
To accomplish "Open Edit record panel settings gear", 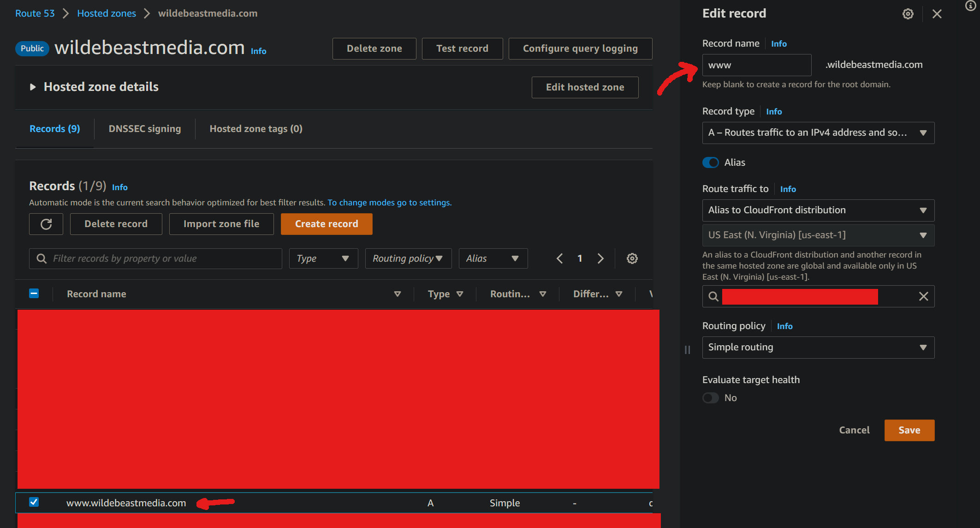I will pyautogui.click(x=908, y=14).
